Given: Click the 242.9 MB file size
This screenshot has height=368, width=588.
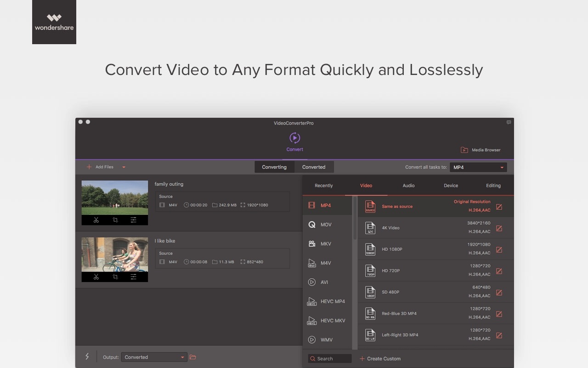Looking at the screenshot, I should click(228, 205).
